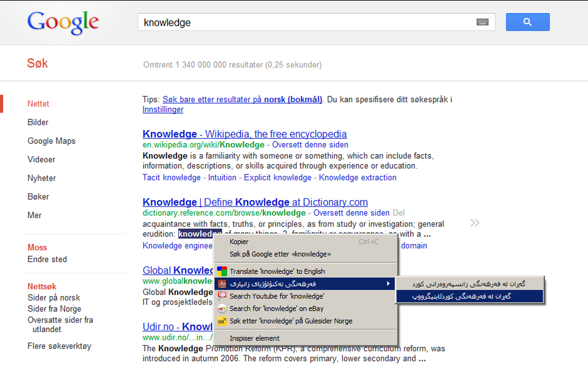This screenshot has height=368, width=588.
Task: Click the Omtrent 1 340 000 000 resultater text
Action: coord(232,65)
